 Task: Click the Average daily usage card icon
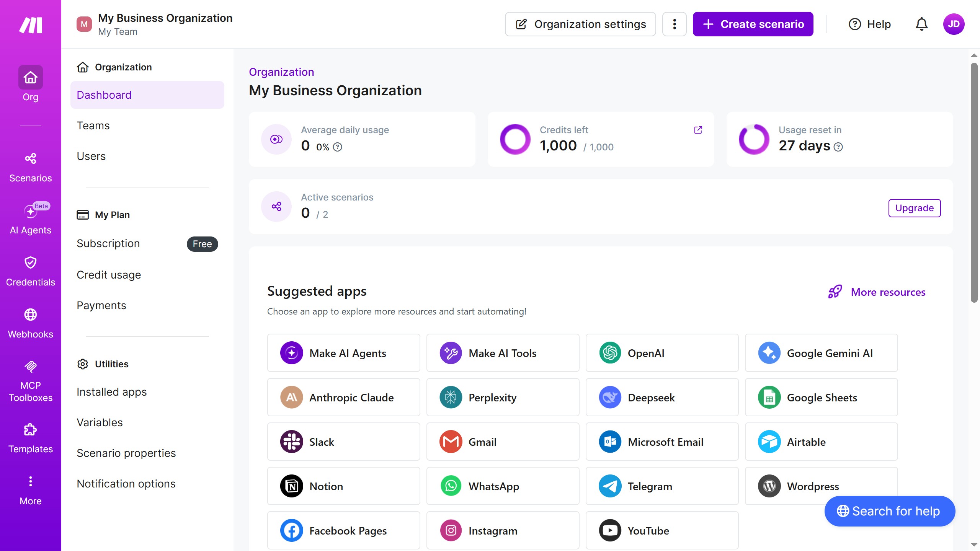(276, 139)
